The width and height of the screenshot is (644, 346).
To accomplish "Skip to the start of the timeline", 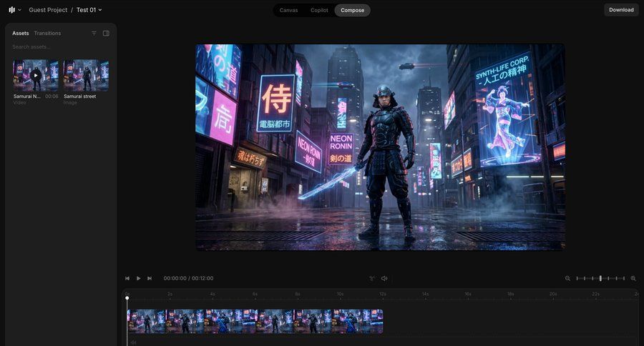I will [127, 278].
